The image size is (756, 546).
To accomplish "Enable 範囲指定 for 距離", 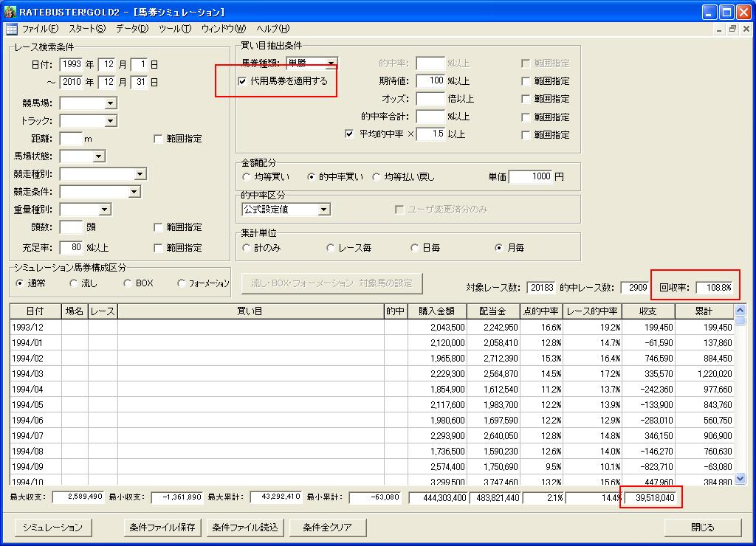I will tap(158, 139).
